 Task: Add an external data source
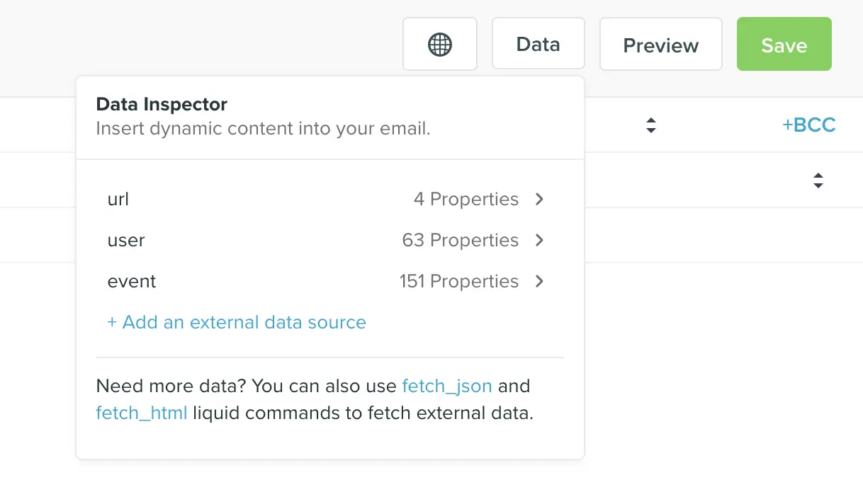[237, 322]
